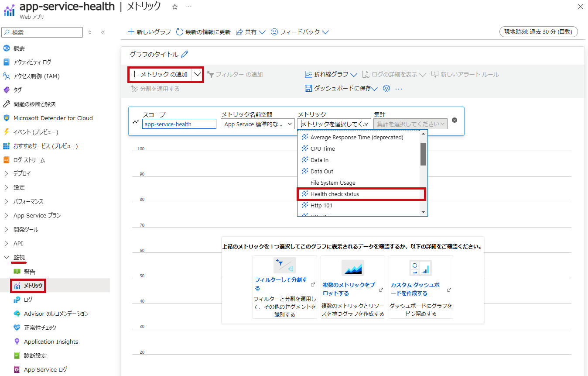Open Advisor のレコメンデーション item
Viewport: 588px width, 376px height.
click(56, 314)
